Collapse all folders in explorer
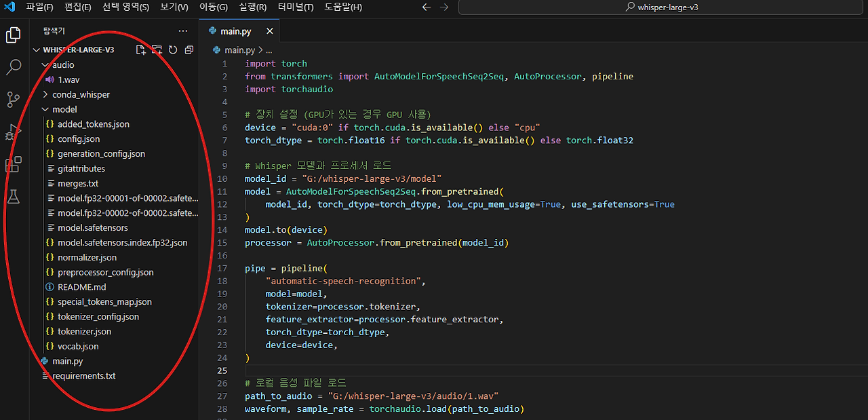The width and height of the screenshot is (868, 420). (189, 50)
